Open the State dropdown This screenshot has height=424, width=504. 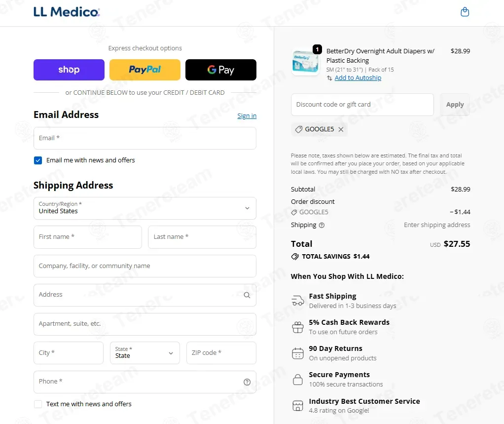[x=144, y=352]
